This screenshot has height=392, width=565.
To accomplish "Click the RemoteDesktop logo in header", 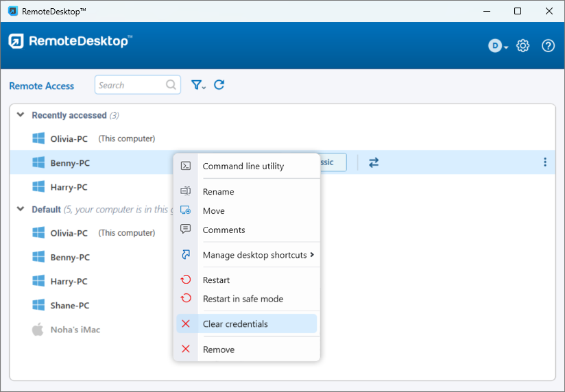I will (x=70, y=42).
